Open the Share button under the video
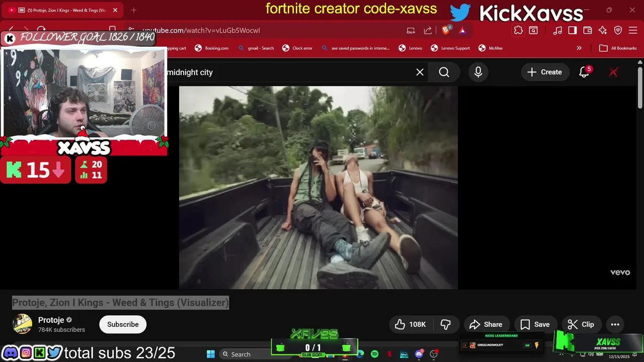 486,324
